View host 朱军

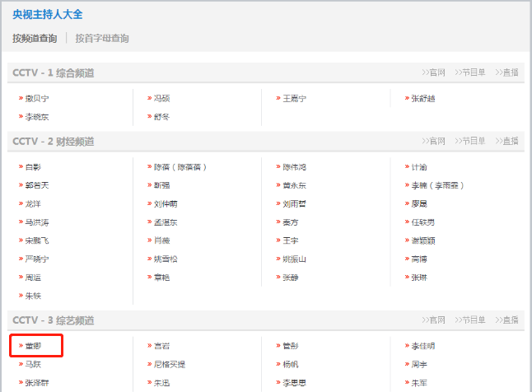tap(419, 383)
